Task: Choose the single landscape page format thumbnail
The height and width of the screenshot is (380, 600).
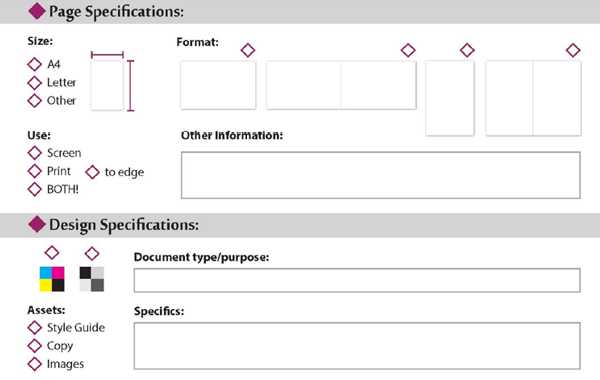Action: (218, 85)
